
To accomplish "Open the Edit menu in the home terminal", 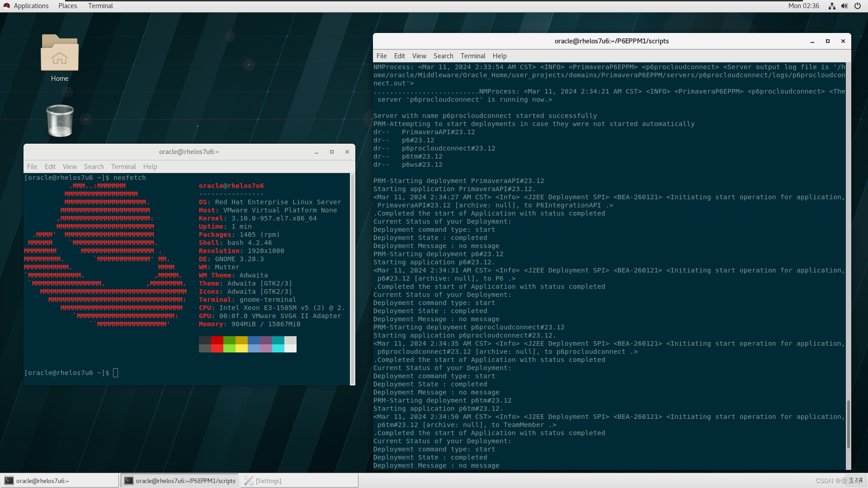I will (x=50, y=166).
